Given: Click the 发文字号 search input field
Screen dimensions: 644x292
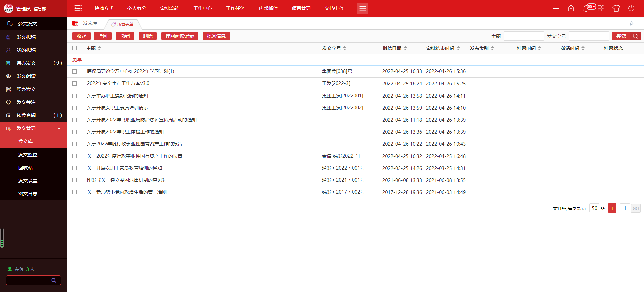Looking at the screenshot, I should pyautogui.click(x=589, y=36).
